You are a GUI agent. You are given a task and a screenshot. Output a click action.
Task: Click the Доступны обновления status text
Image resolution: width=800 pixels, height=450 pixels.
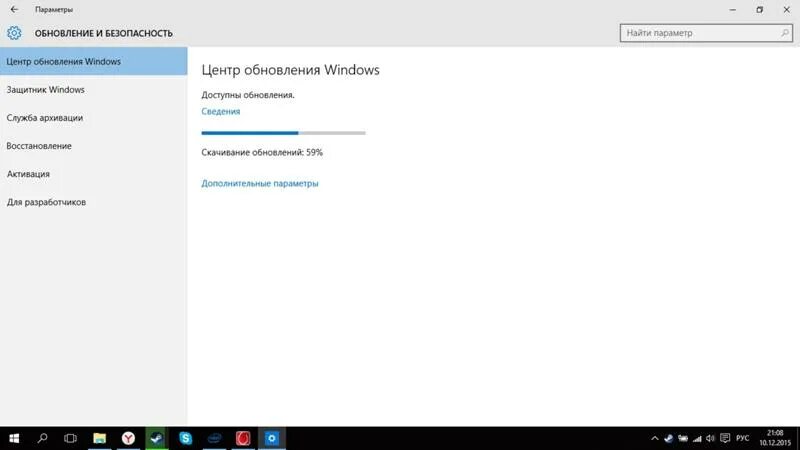tap(247, 95)
